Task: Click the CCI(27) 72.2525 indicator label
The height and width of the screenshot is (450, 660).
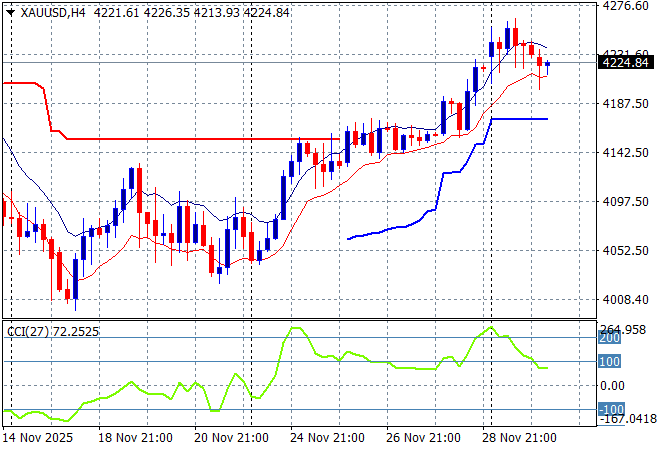Action: (x=53, y=332)
